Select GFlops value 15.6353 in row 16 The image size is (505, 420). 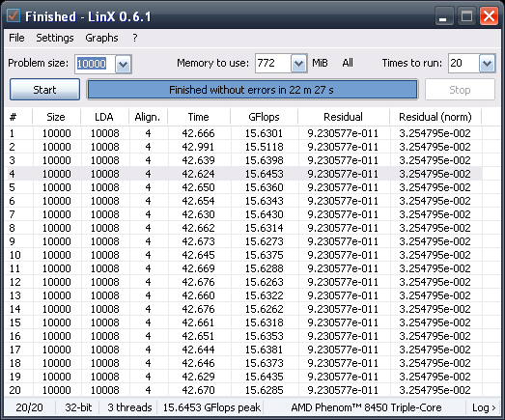coord(265,336)
